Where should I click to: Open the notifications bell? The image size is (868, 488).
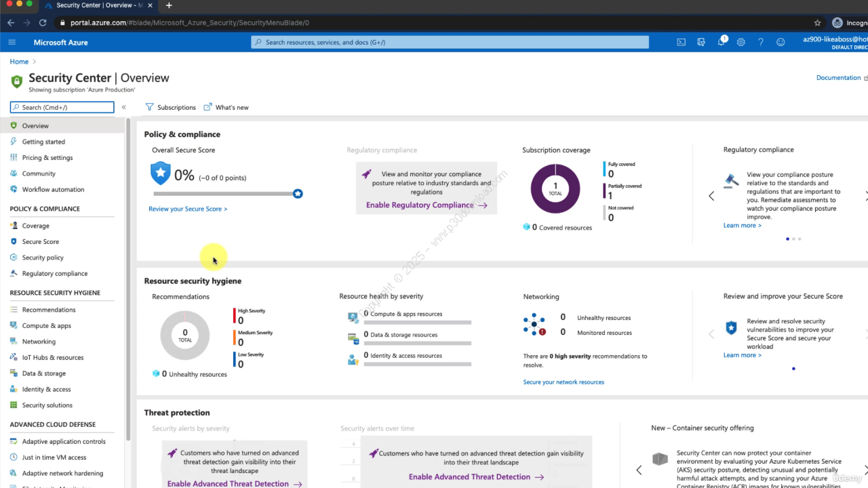tap(722, 42)
